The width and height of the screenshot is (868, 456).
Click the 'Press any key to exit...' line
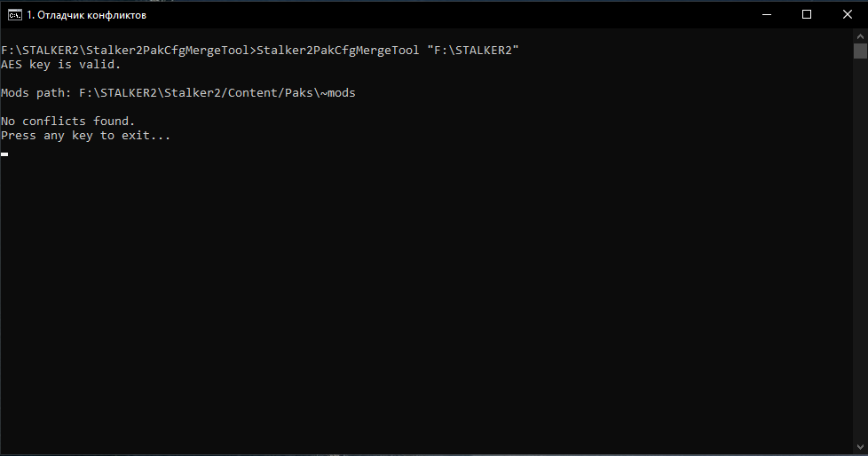86,135
